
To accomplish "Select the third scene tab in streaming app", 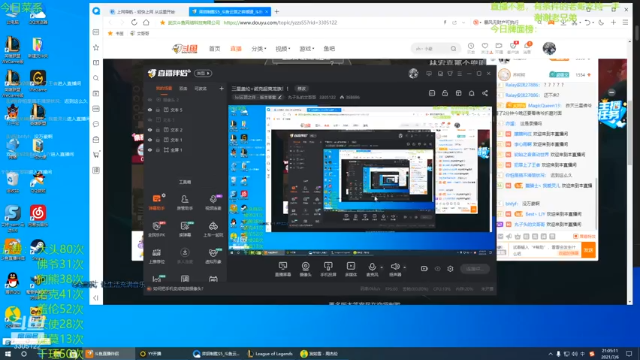I will point(200,88).
